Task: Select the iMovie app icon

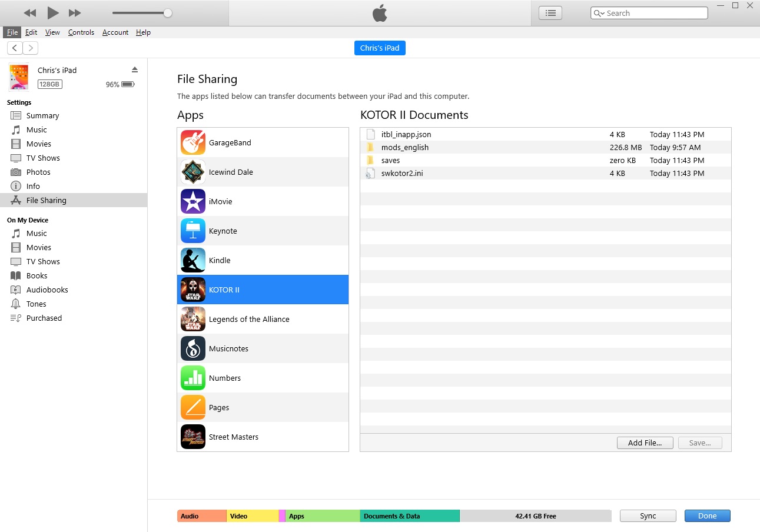Action: click(x=193, y=201)
